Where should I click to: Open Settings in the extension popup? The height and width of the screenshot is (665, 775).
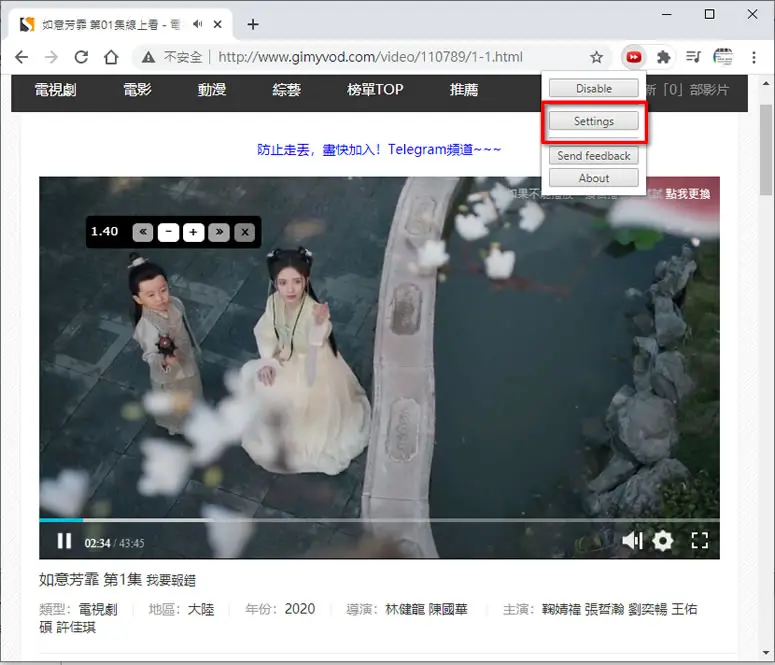coord(594,121)
